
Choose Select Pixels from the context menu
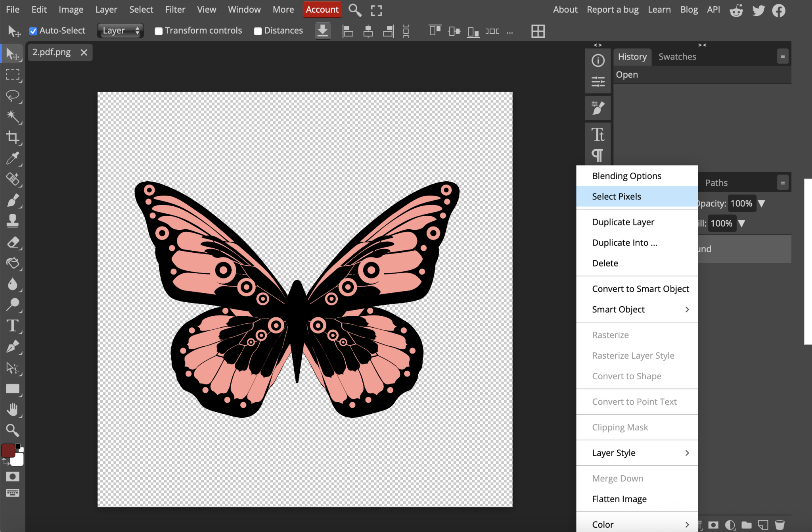[x=616, y=196]
